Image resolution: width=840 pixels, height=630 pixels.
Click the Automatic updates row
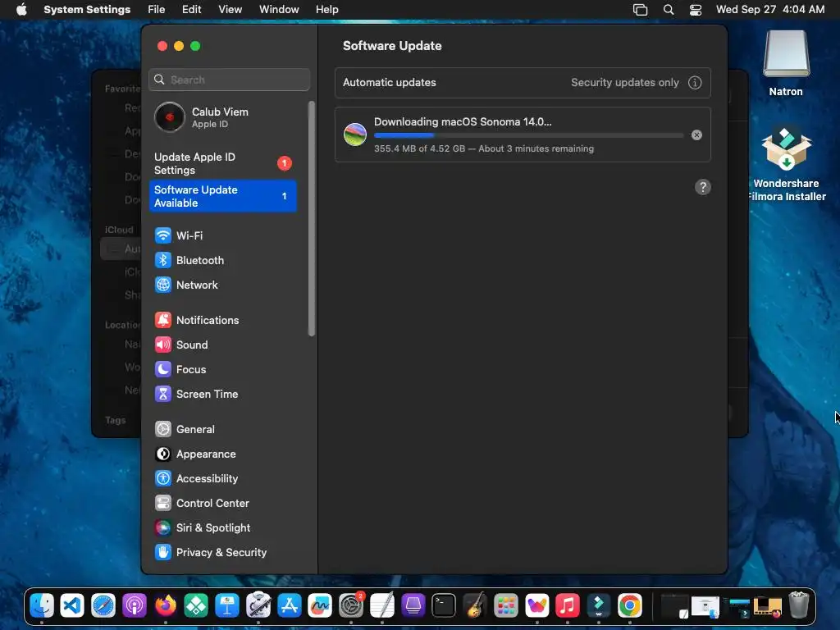point(523,83)
